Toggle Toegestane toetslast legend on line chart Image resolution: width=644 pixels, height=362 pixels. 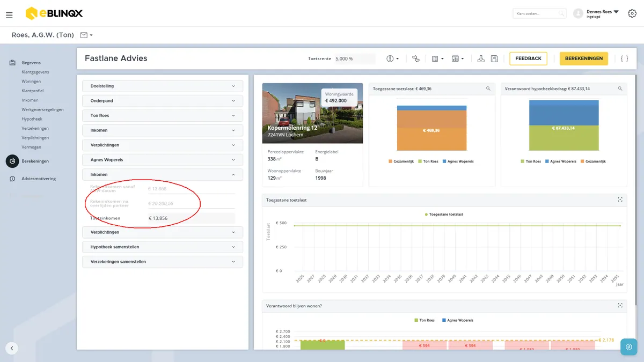point(444,214)
